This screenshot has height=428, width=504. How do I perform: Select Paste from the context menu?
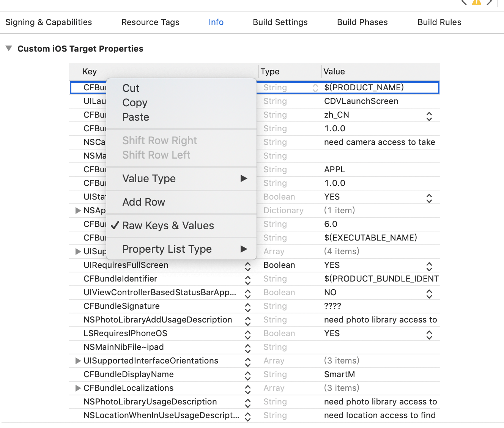135,117
